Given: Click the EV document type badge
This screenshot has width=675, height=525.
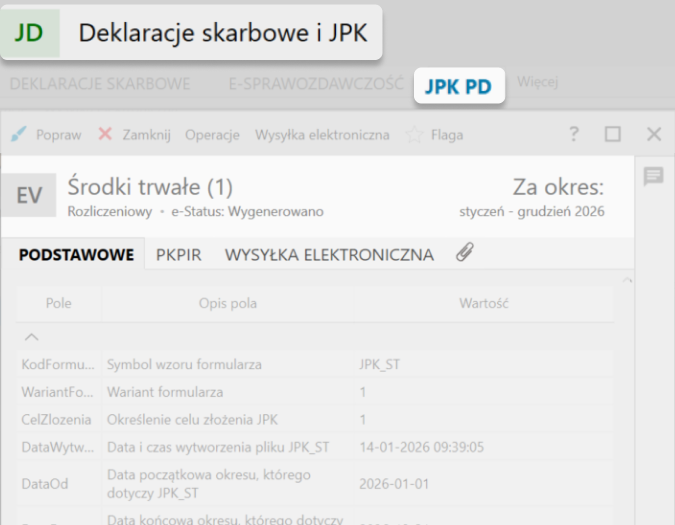Looking at the screenshot, I should (30, 195).
